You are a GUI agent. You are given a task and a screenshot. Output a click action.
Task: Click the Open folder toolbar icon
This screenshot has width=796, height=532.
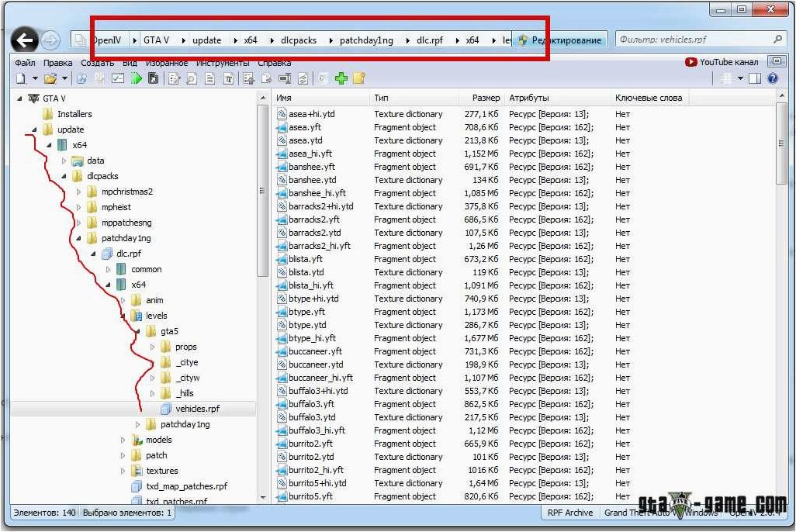tap(50, 78)
